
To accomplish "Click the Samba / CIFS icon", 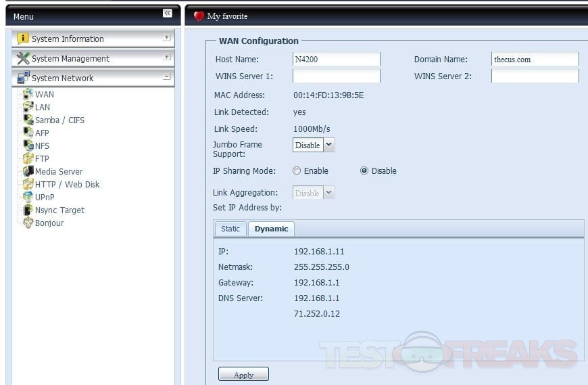I will point(28,120).
